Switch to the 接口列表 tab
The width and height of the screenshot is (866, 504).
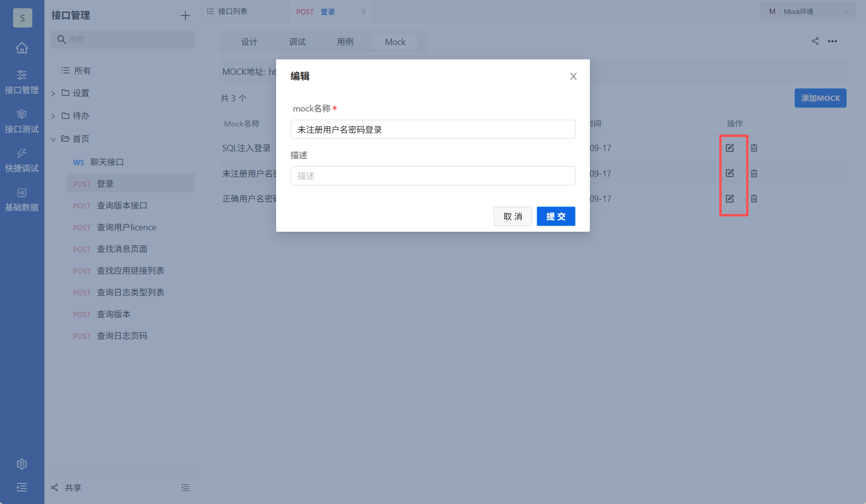point(232,11)
